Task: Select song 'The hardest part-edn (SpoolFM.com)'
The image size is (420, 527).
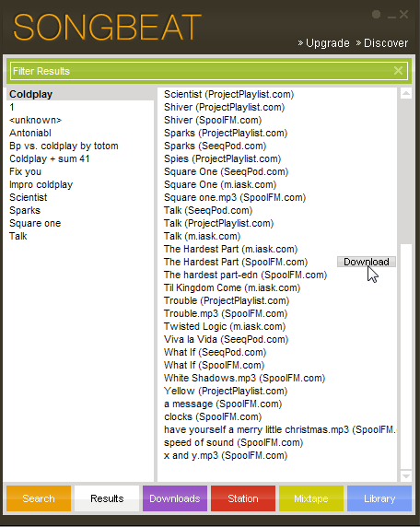Action: (x=246, y=275)
